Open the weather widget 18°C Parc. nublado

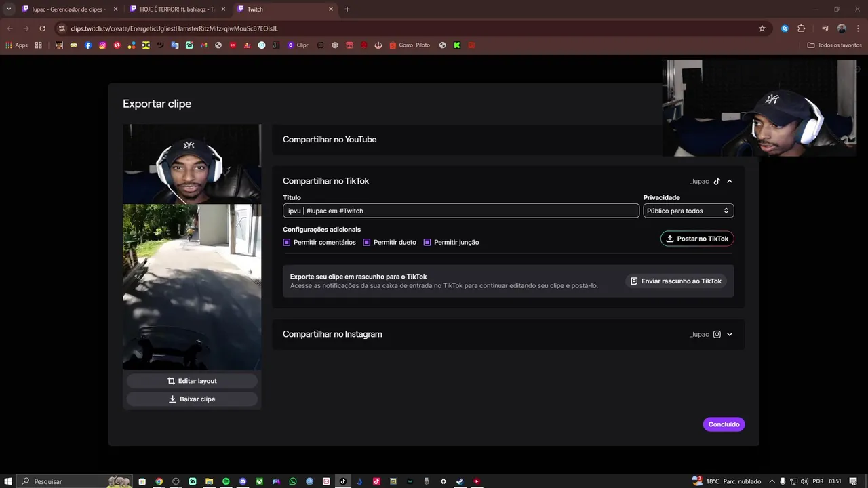point(726,481)
